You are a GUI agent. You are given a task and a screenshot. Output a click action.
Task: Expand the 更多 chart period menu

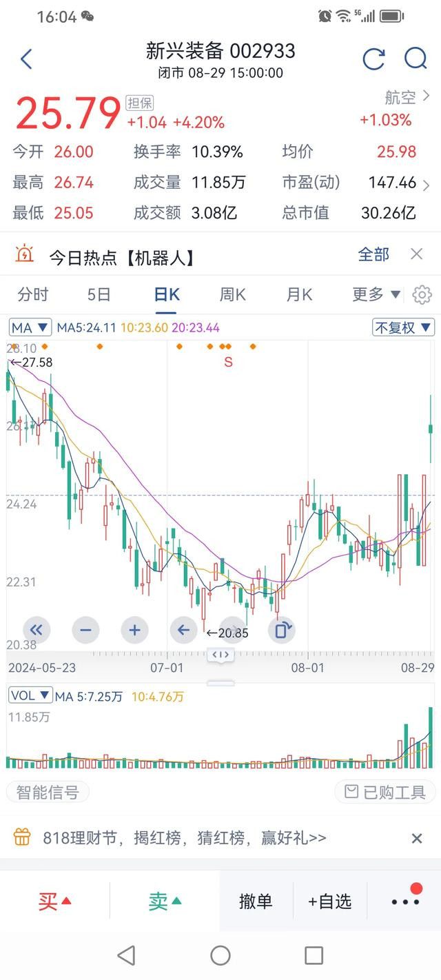coord(376,295)
